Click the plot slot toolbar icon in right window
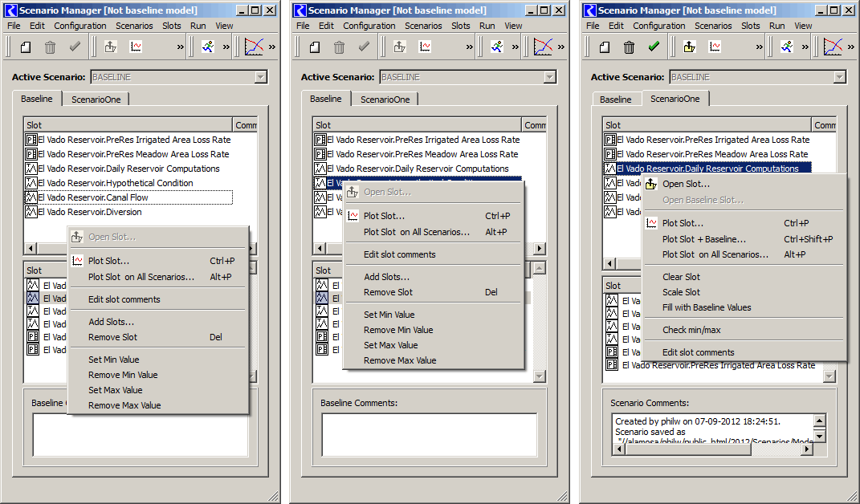860x504 pixels. [x=715, y=47]
